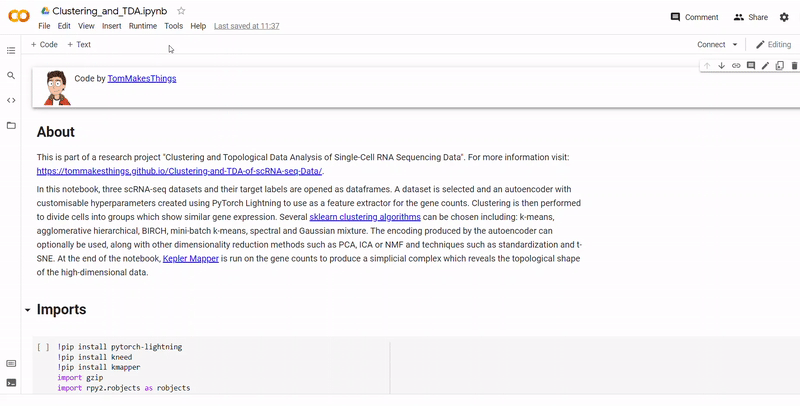Click the 'Code by' text cell
Viewport: 800px width, 406px height.
[x=416, y=88]
